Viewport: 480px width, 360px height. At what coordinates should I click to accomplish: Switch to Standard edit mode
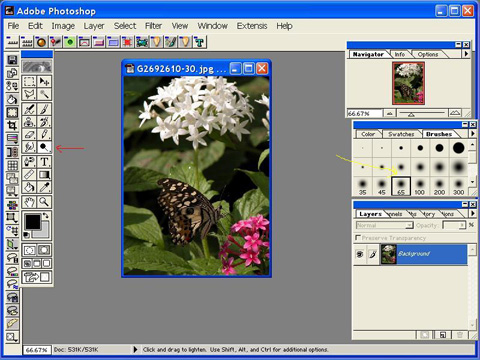pyautogui.click(x=29, y=250)
